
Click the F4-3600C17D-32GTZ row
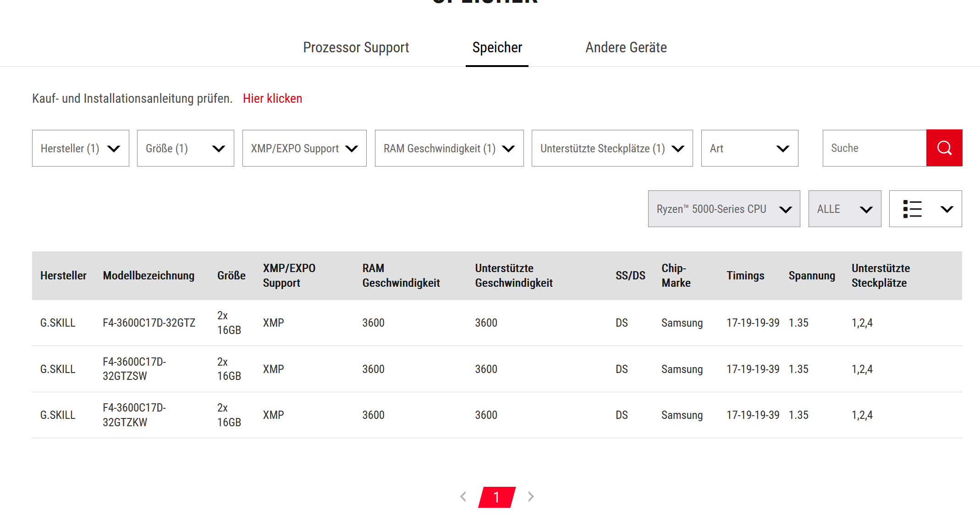(x=149, y=323)
